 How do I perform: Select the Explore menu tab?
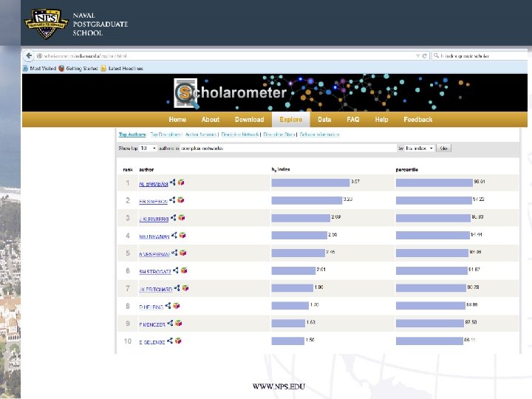[x=291, y=120]
